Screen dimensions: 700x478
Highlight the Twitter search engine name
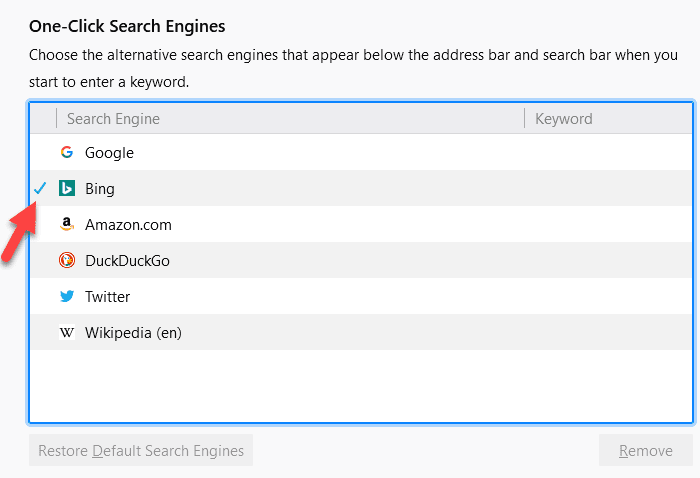(107, 297)
